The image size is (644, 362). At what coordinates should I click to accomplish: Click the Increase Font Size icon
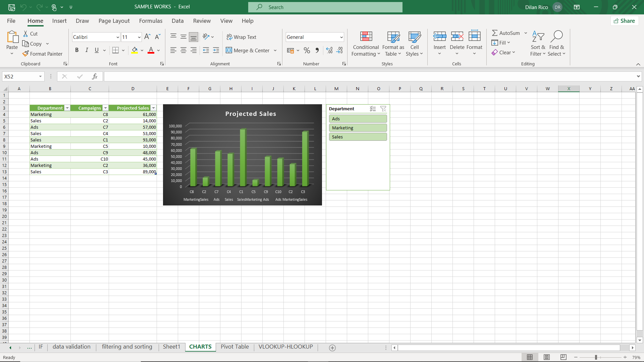coord(147,37)
